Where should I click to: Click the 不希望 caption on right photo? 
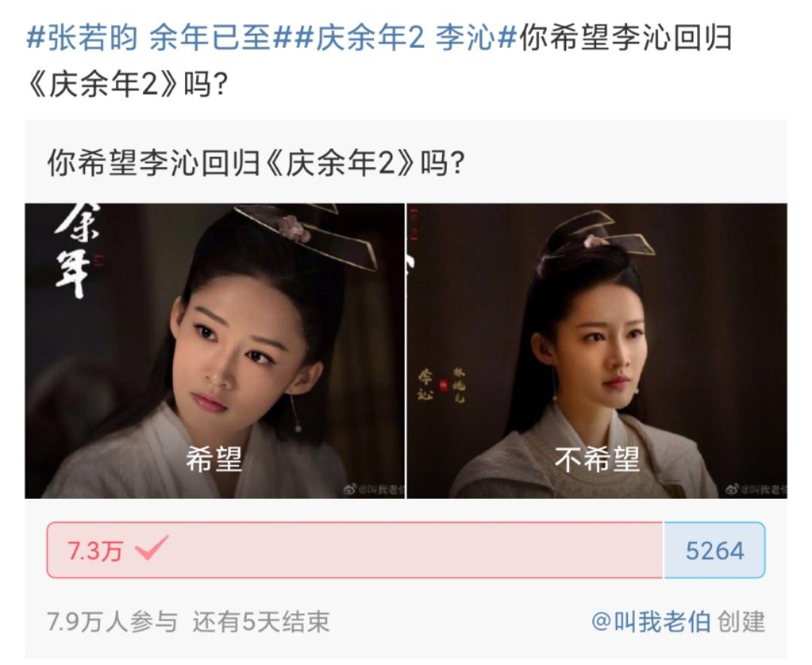pyautogui.click(x=597, y=460)
